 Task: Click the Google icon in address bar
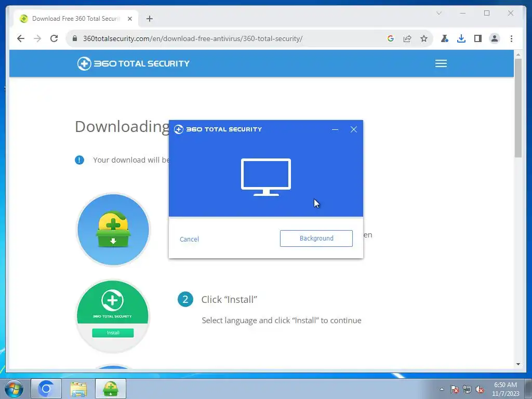coord(391,38)
